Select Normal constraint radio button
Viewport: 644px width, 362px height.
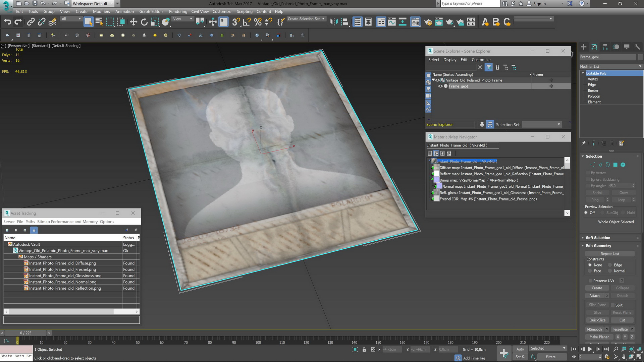coord(610,271)
